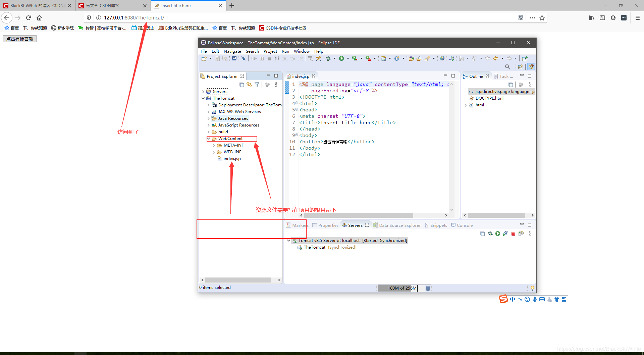Open the File menu
Screen dimensions: 644x355
pos(204,51)
